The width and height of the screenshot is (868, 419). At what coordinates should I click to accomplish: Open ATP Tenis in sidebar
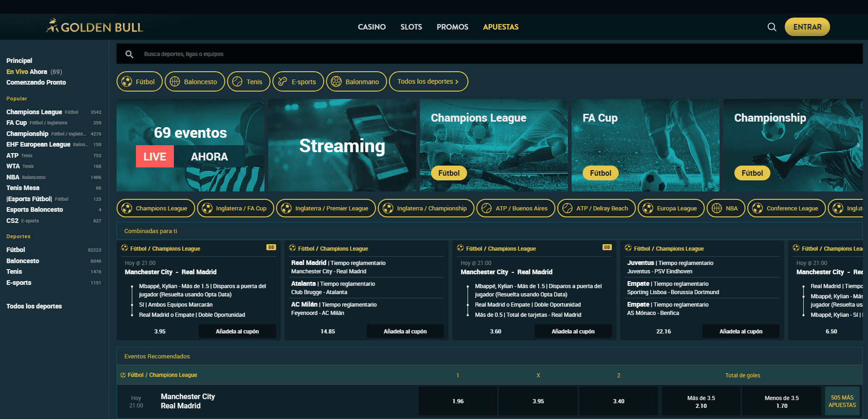click(x=54, y=155)
